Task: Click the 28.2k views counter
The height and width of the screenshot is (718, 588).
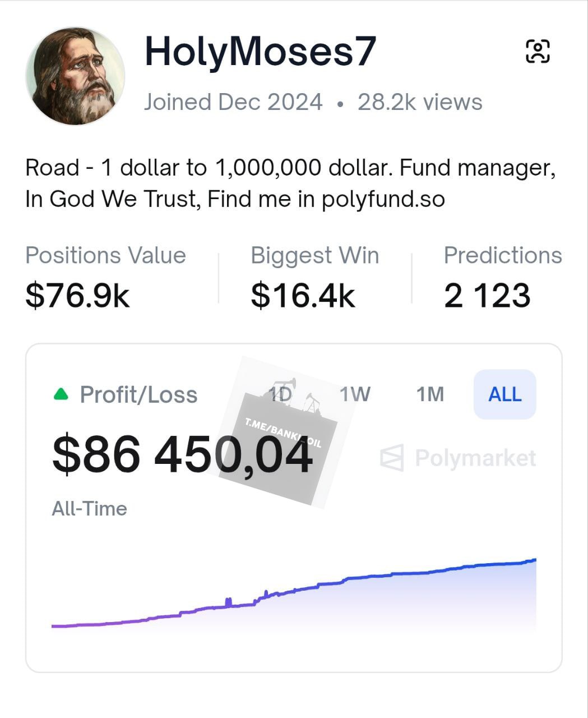Action: [x=420, y=102]
